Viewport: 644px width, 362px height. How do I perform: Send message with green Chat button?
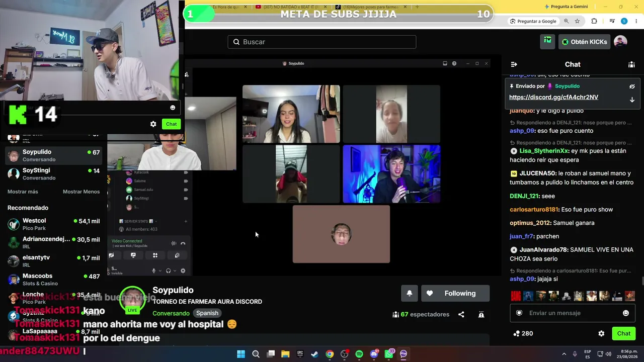click(x=624, y=333)
